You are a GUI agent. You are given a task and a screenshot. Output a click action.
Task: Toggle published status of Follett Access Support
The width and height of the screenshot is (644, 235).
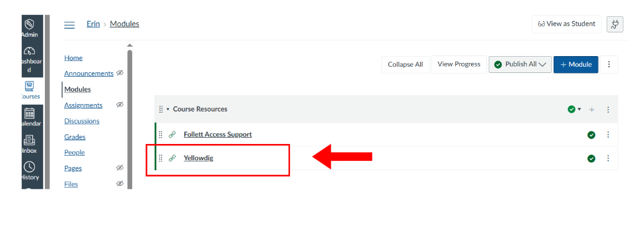pos(592,135)
